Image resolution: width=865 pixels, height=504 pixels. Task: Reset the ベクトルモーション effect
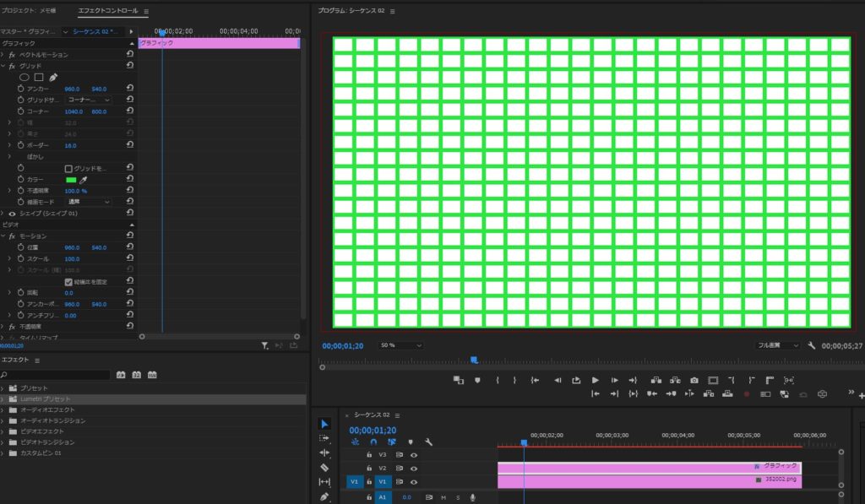tap(129, 54)
